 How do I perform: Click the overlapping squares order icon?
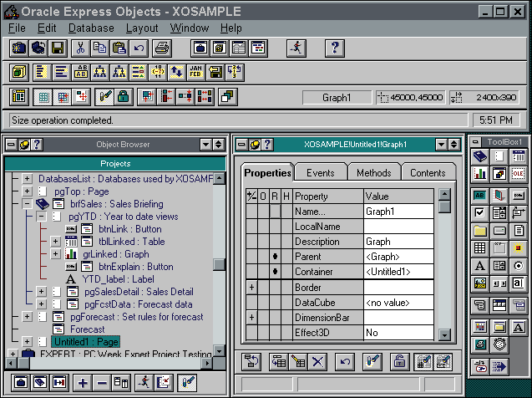[x=228, y=97]
